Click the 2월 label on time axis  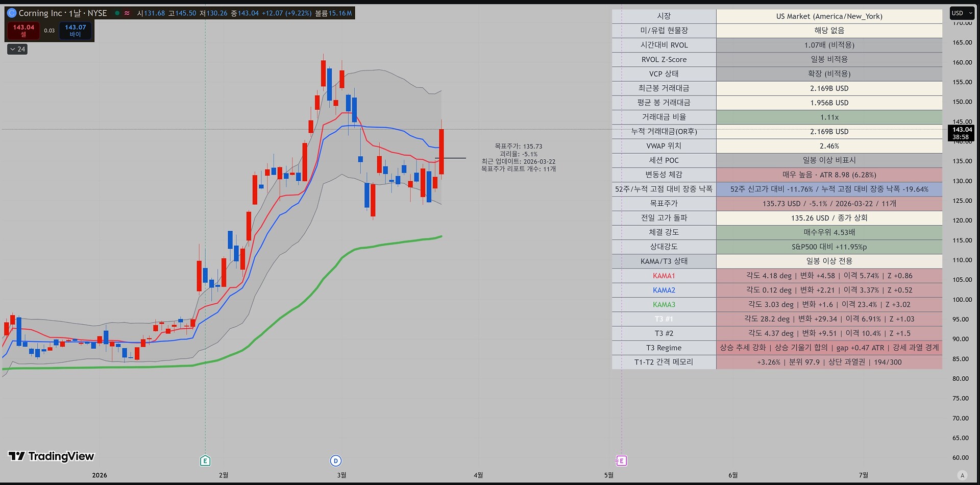click(x=224, y=475)
